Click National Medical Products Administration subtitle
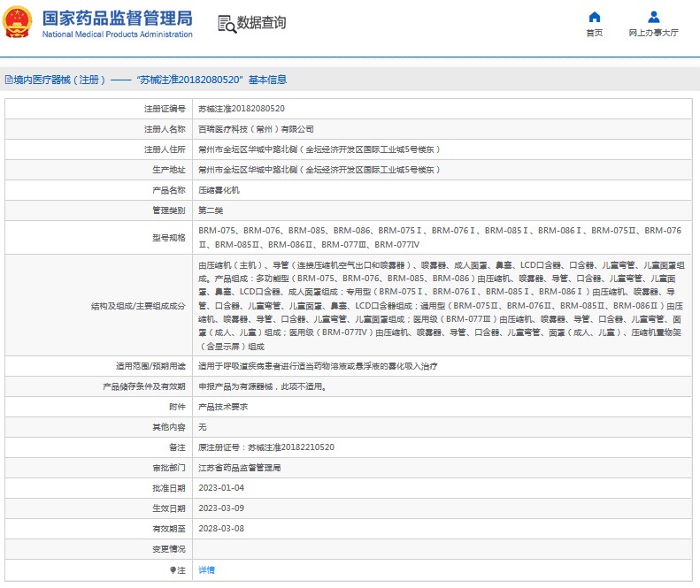Screen dimensions: 700x588 [x=118, y=34]
